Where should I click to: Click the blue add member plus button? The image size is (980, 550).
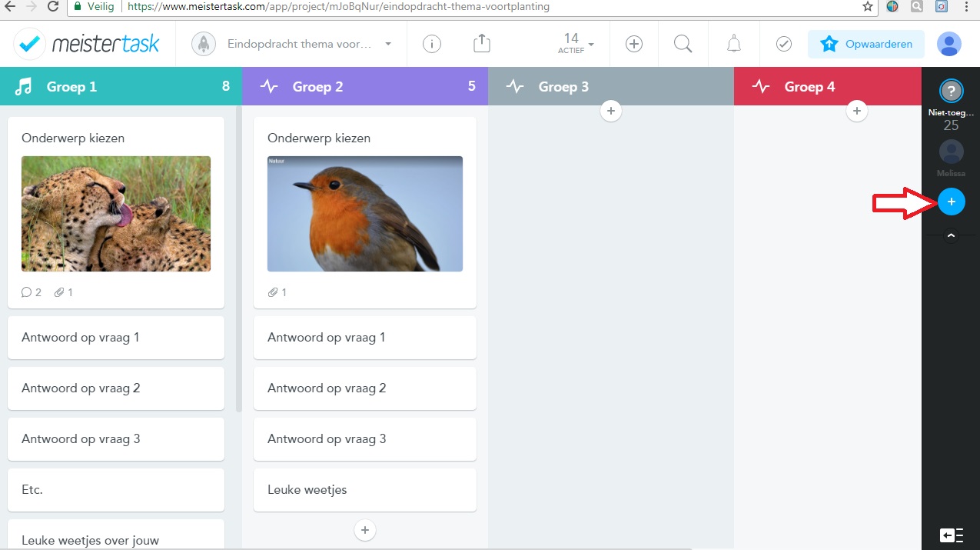pos(951,202)
